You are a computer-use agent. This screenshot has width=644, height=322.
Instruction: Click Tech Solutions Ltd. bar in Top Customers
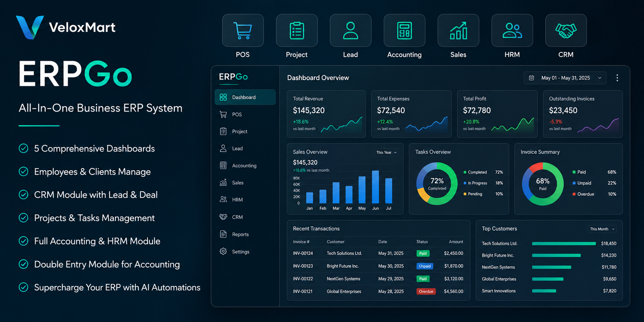(x=564, y=244)
